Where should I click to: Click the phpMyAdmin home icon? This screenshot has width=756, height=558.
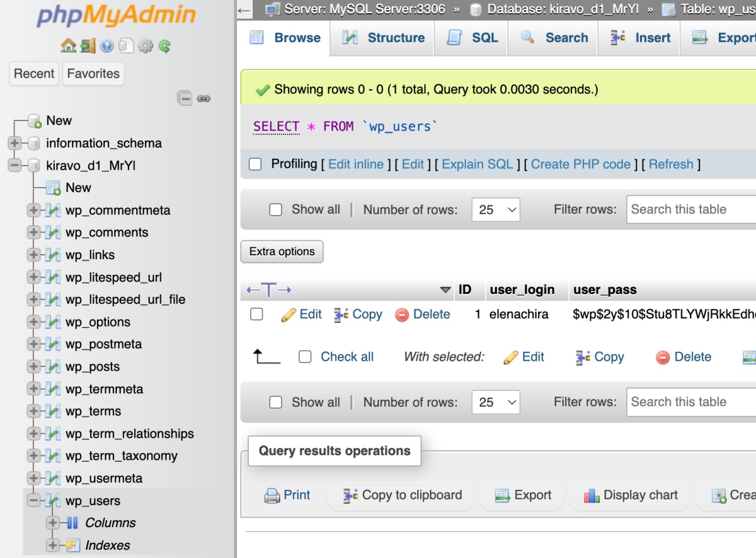click(69, 45)
